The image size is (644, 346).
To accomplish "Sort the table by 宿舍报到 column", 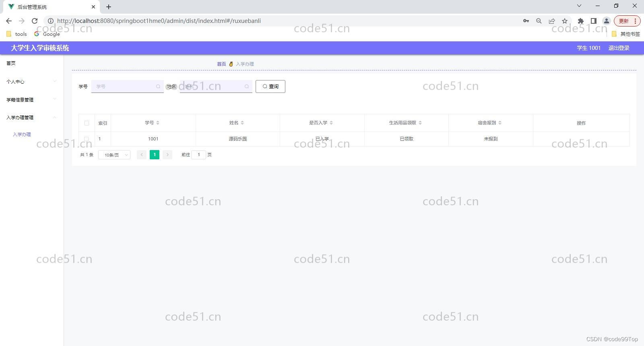I will [x=500, y=123].
